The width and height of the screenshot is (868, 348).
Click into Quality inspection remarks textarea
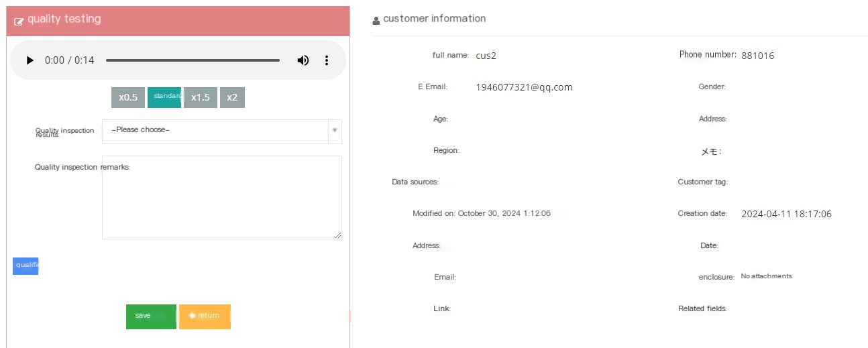[222, 197]
